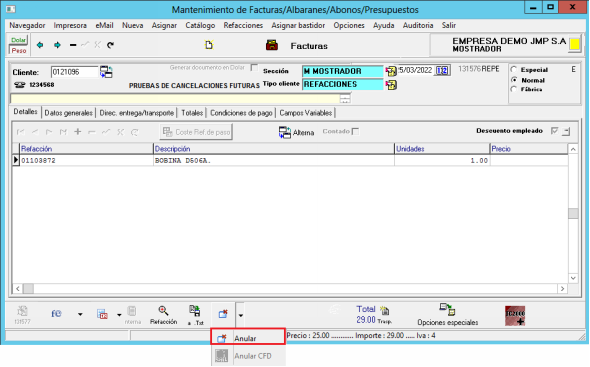Click the new document yellow page icon

[209, 45]
